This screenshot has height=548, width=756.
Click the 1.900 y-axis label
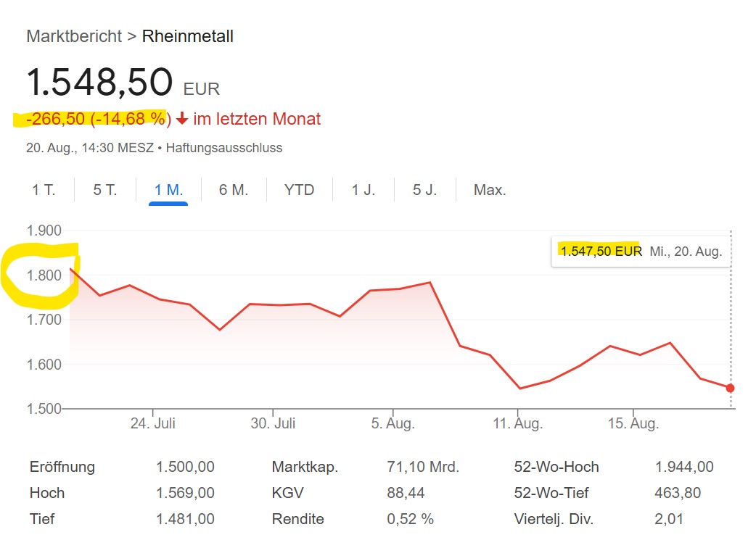[x=44, y=231]
